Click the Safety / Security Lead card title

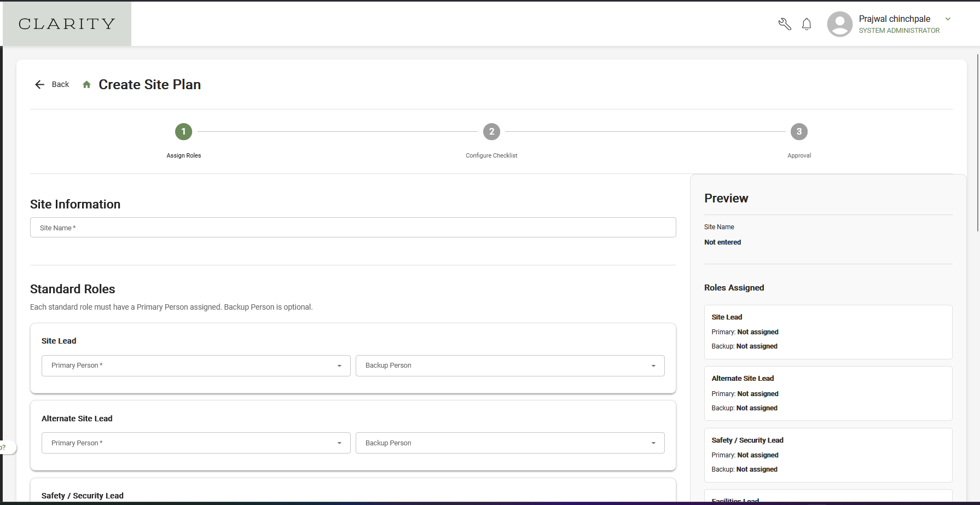coord(83,496)
